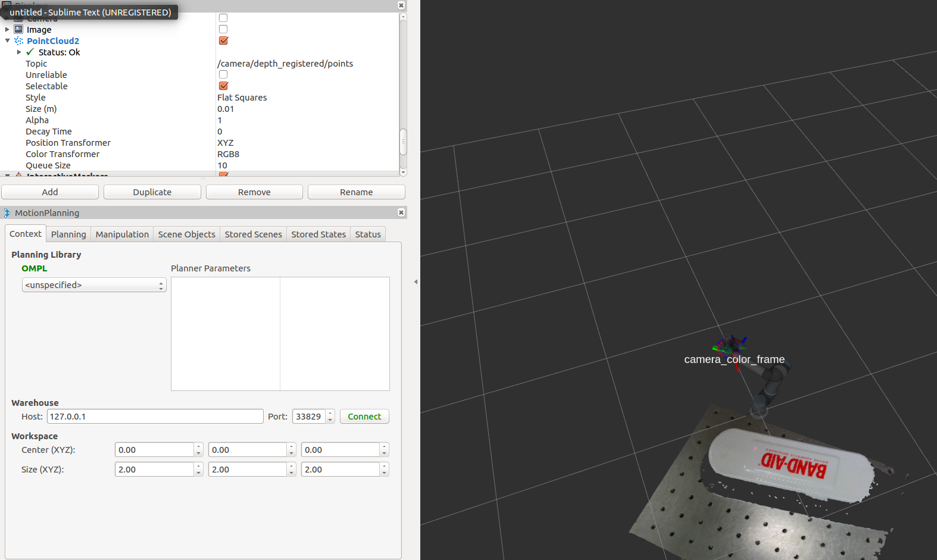This screenshot has width=937, height=560.
Task: Click the PointCloud2 display icon
Action: pyautogui.click(x=18, y=40)
